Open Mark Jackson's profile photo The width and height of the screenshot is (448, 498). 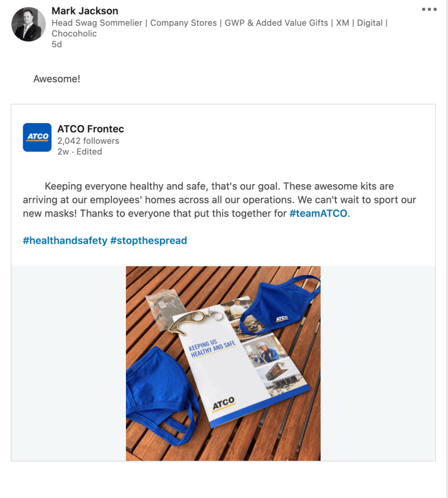(27, 24)
